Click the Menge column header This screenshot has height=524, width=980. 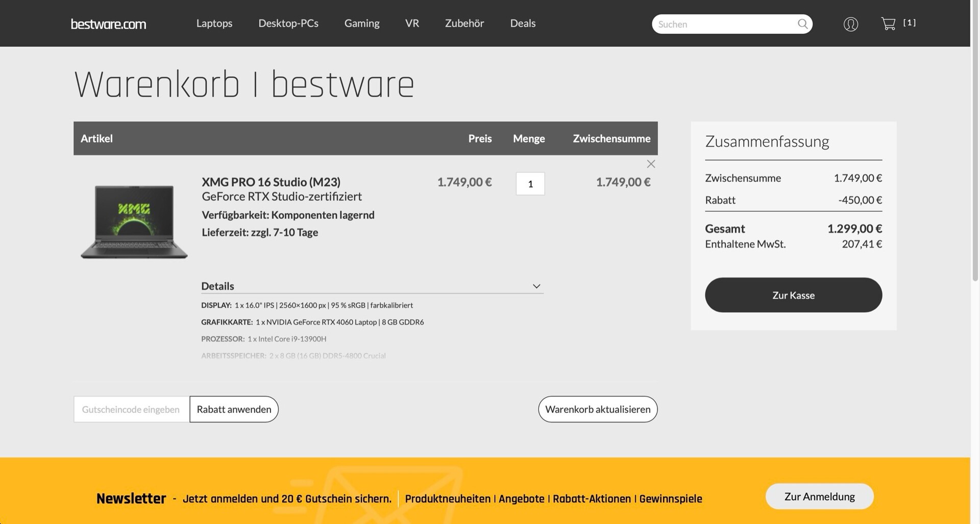pyautogui.click(x=529, y=138)
